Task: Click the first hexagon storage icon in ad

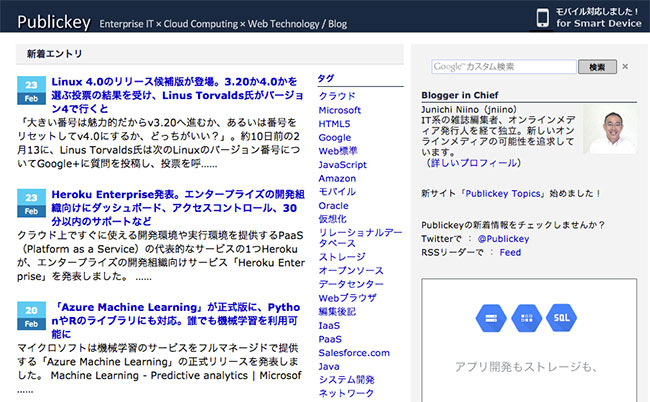Action: (491, 318)
